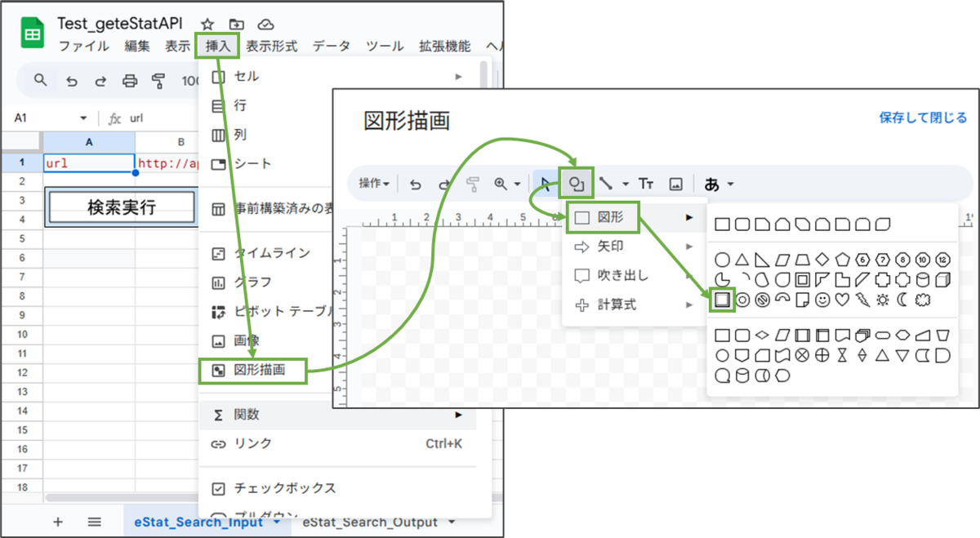Click the Line tool in the drawing toolbar
980x538 pixels.
pyautogui.click(x=606, y=184)
